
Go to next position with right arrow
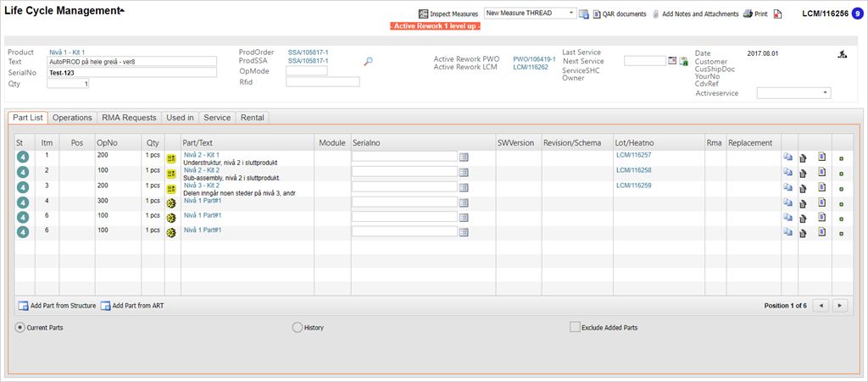[839, 305]
